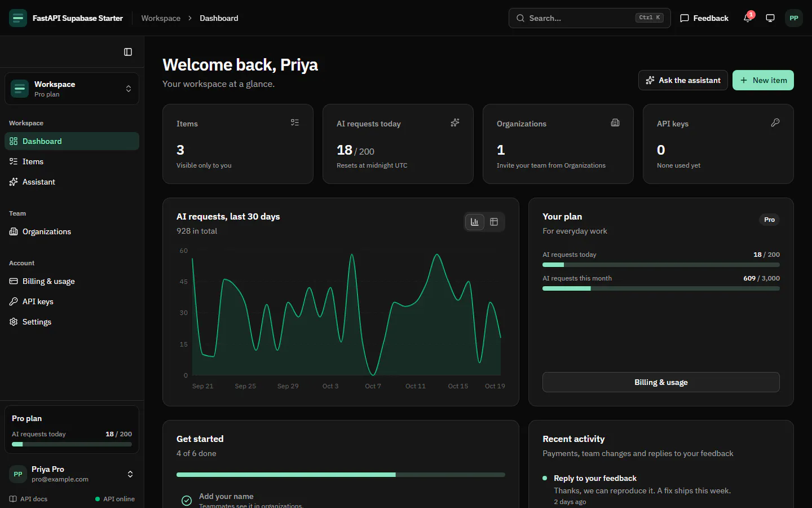
Task: Click the book icon beside API docs
Action: tap(13, 499)
